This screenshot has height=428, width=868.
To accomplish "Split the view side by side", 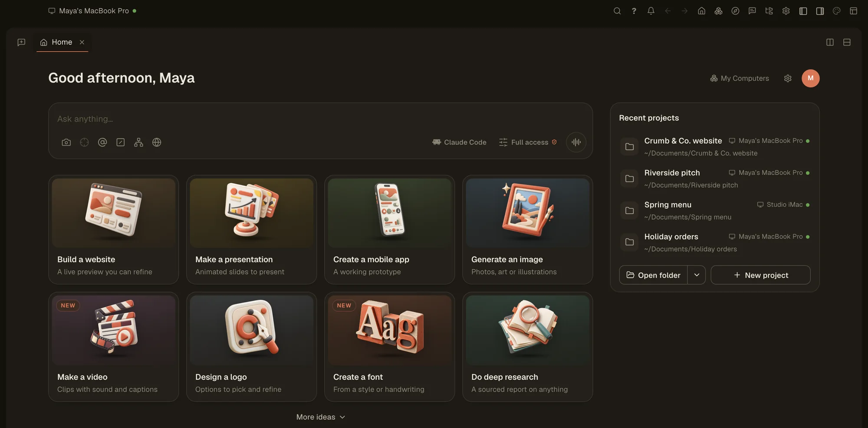I will [x=830, y=42].
